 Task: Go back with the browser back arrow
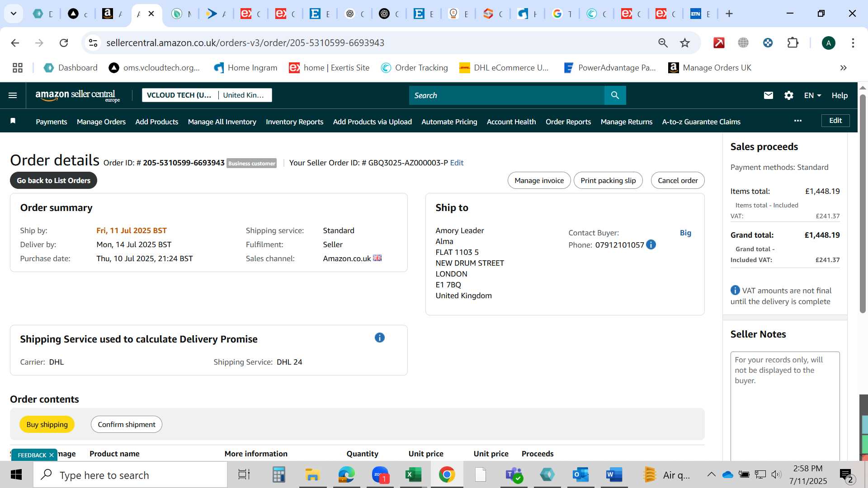coord(15,43)
